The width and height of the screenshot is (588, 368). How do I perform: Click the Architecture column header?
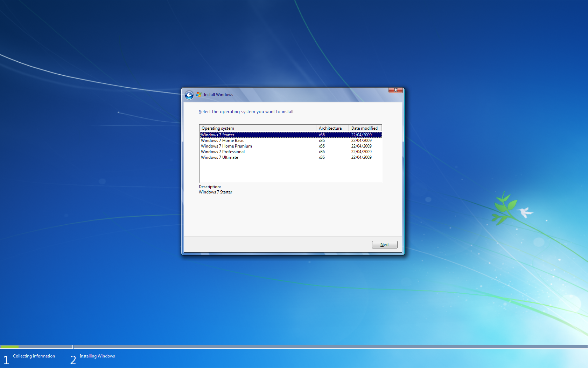click(x=332, y=128)
